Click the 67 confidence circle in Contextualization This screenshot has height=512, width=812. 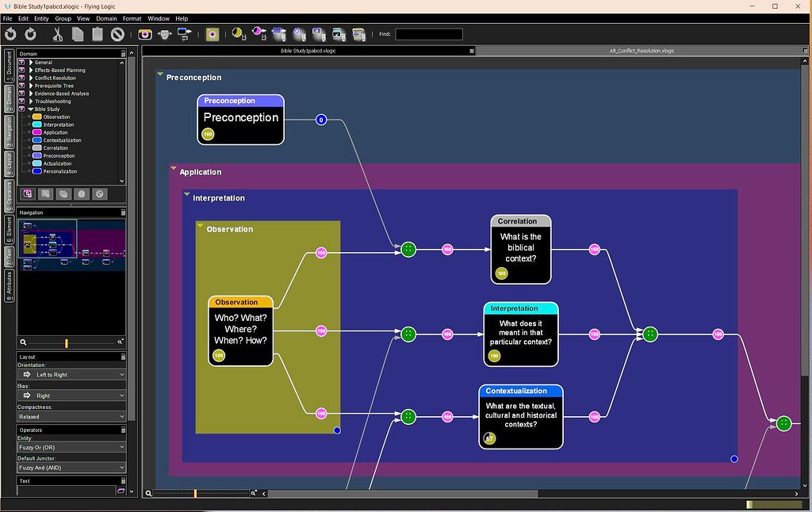489,438
